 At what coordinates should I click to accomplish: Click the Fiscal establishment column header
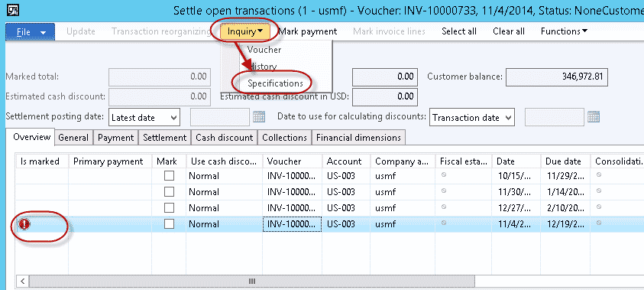pyautogui.click(x=464, y=161)
